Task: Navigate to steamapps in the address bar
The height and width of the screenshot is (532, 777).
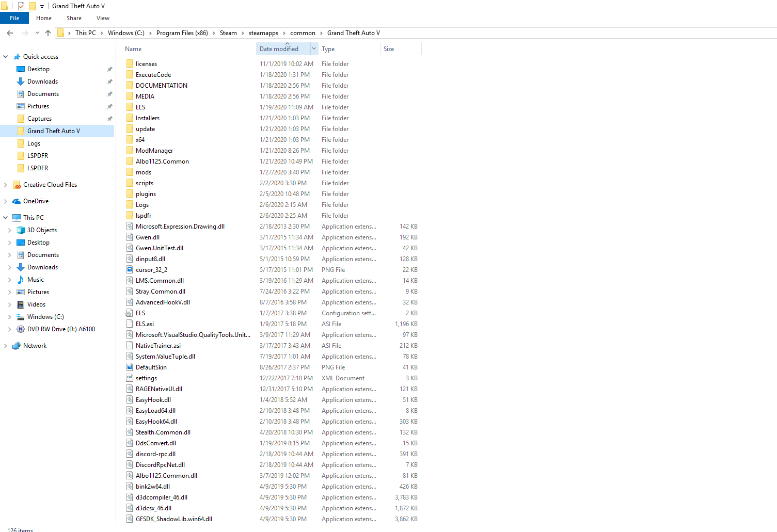Action: tap(263, 33)
